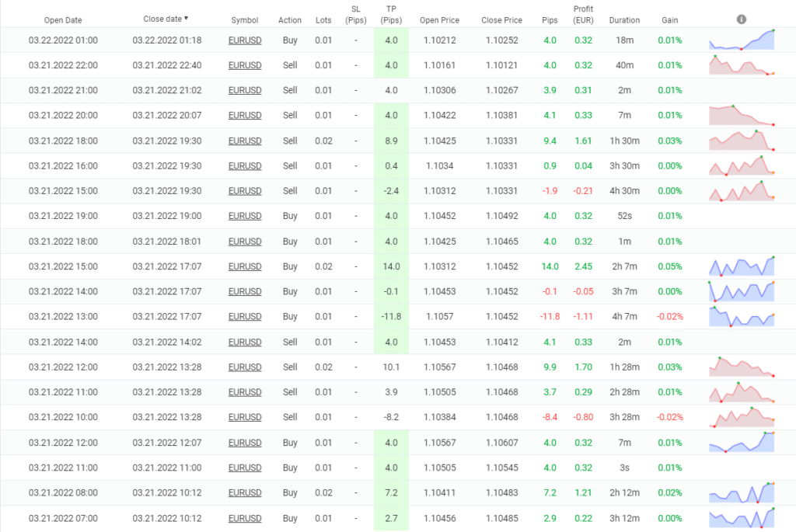The width and height of the screenshot is (796, 532).
Task: Sort by the Gain column header
Action: coord(669,20)
